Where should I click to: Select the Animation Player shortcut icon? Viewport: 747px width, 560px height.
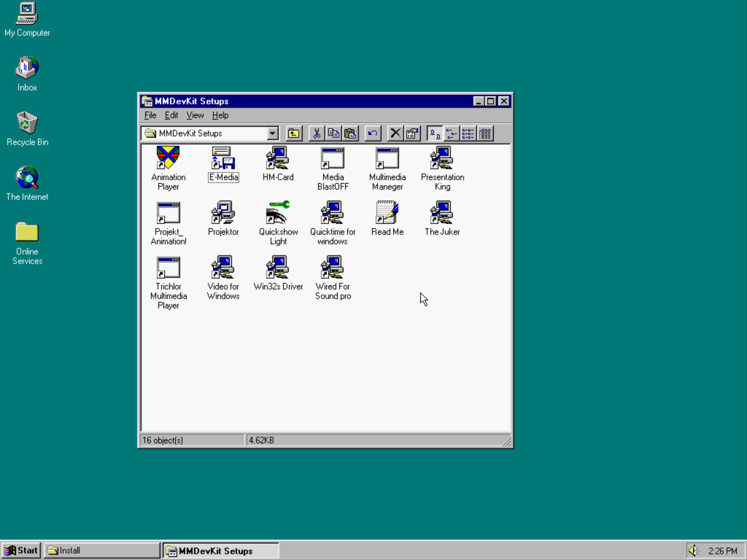168,158
